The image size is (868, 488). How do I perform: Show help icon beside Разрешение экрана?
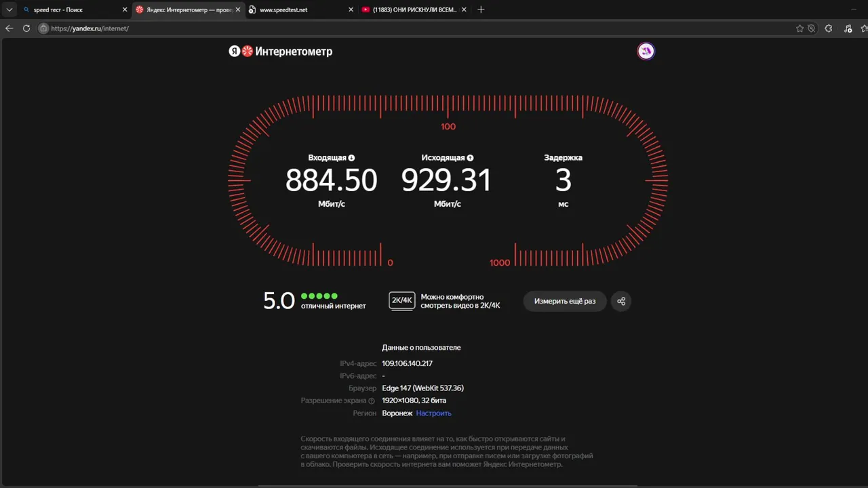coord(372,401)
